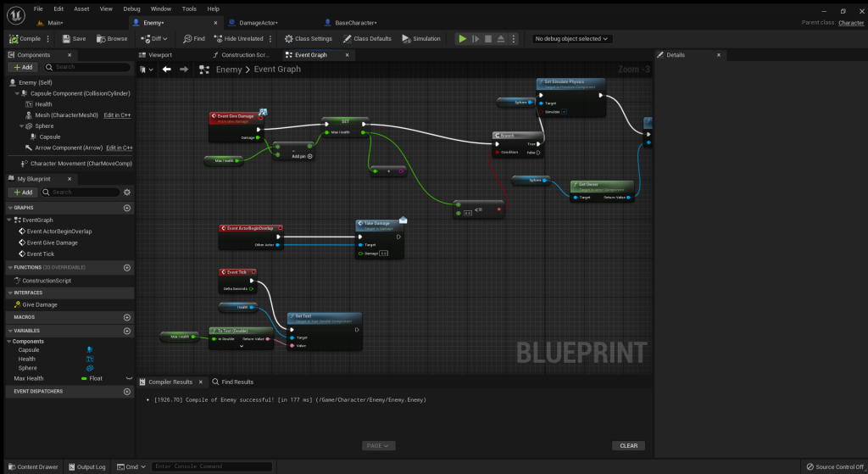This screenshot has width=868, height=474.
Task: Click the Compile toolbar button
Action: click(25, 39)
